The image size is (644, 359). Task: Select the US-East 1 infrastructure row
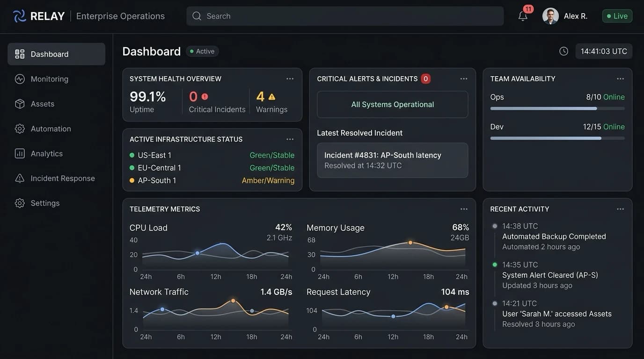(212, 155)
